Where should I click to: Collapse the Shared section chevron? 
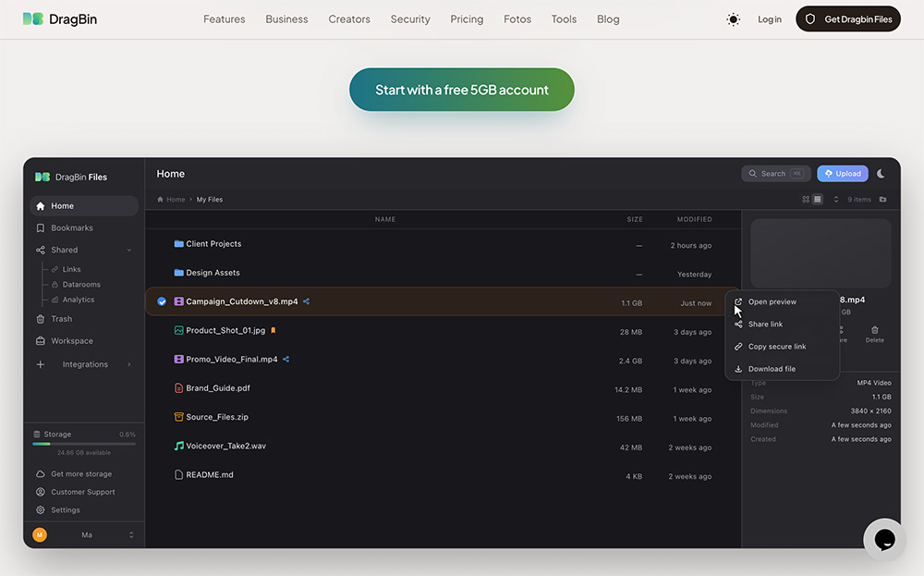129,250
